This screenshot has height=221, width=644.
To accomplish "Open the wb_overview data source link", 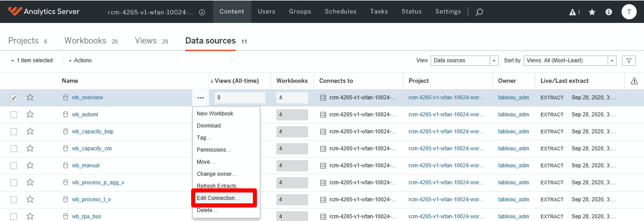I will point(87,98).
